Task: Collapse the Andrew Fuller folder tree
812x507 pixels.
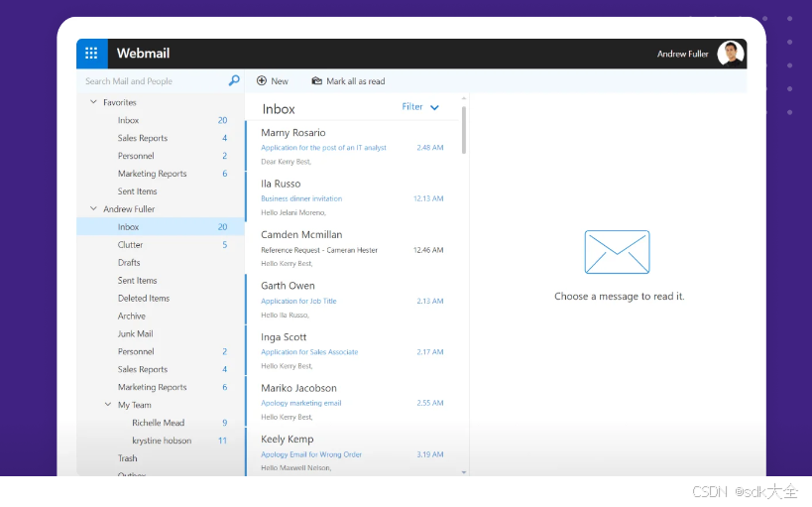Action: pos(93,208)
